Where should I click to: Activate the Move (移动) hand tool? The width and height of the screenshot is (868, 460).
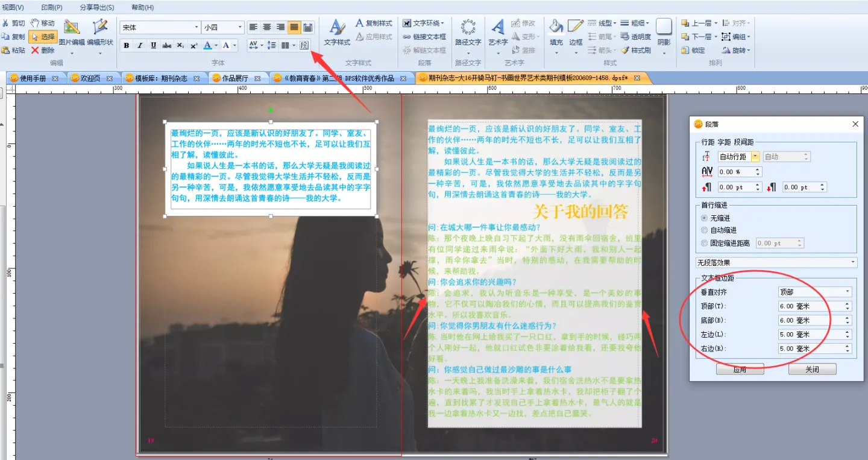tap(43, 23)
